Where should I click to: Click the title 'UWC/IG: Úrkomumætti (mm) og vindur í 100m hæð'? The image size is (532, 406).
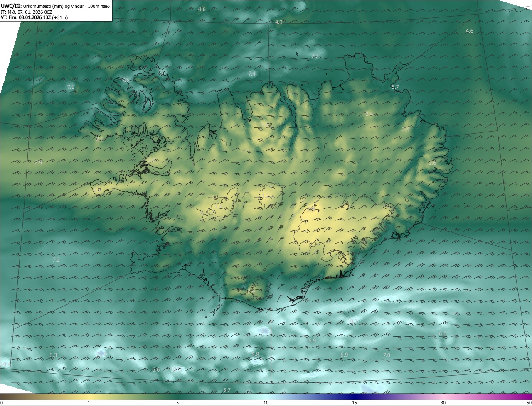click(x=55, y=6)
